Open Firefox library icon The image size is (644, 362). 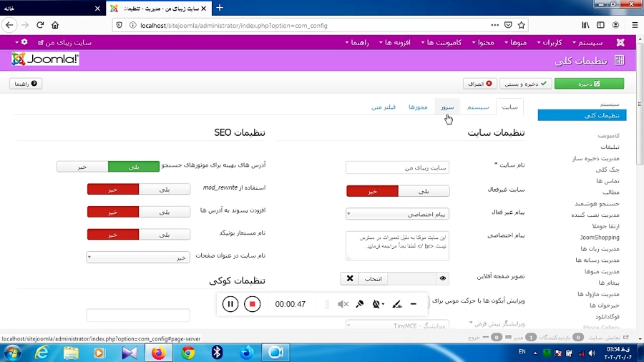(585, 25)
